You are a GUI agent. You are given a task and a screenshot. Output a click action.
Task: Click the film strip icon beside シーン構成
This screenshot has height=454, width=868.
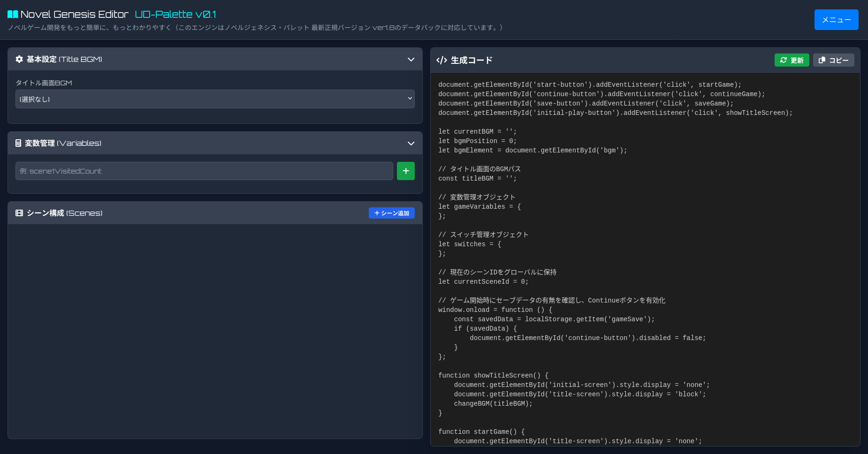click(x=19, y=213)
